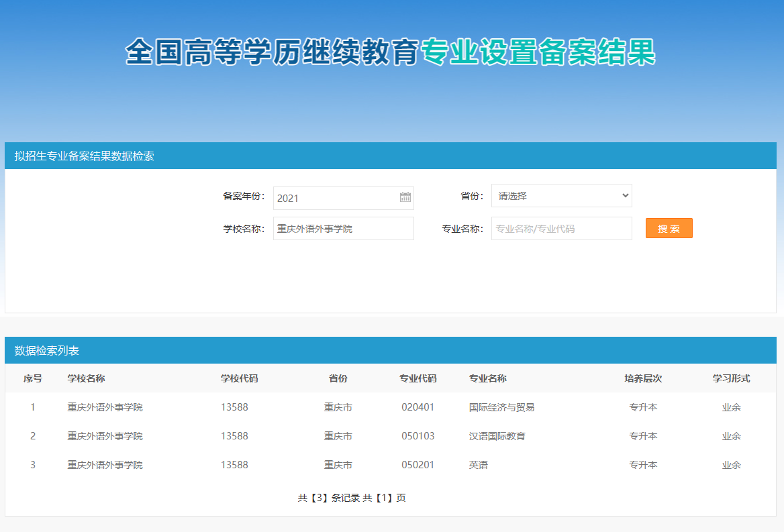784x532 pixels.
Task: Click major code 020401
Action: pos(418,407)
